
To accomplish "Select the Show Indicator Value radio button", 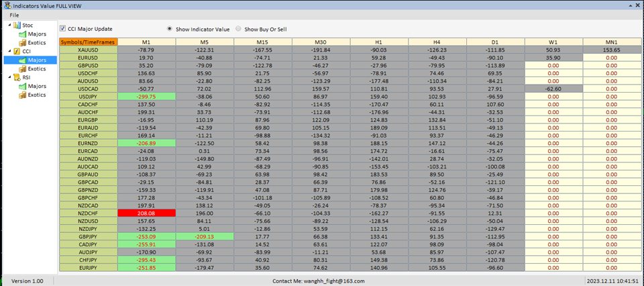I will click(170, 29).
